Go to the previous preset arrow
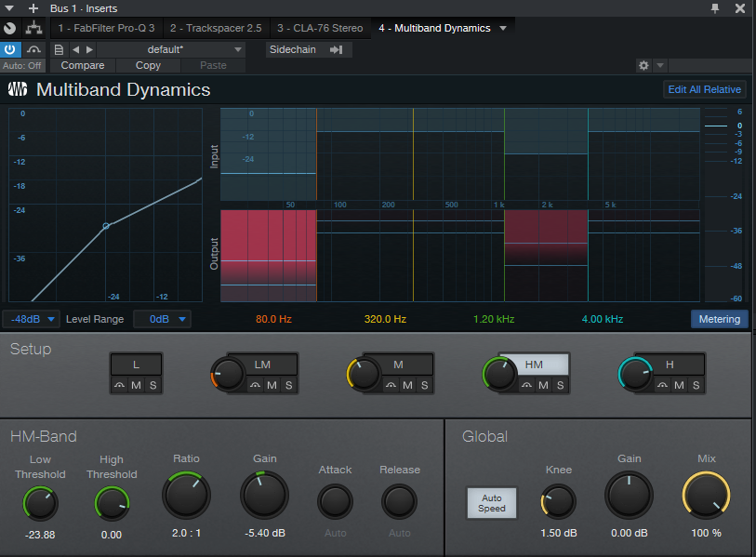 coord(76,49)
